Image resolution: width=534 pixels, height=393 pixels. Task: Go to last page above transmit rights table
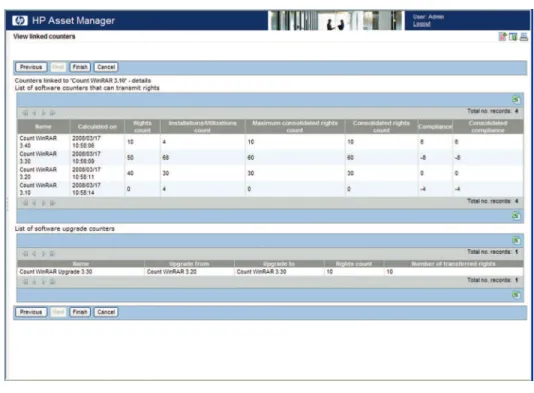[52, 113]
